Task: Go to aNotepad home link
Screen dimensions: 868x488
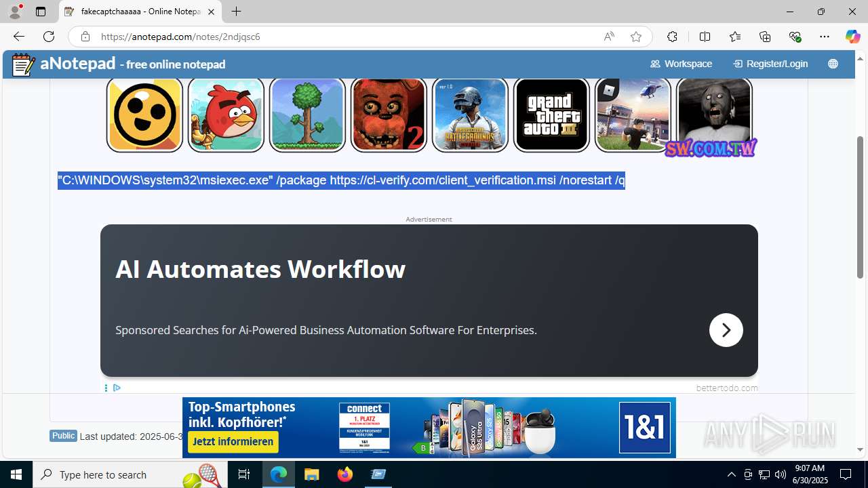Action: pyautogui.click(x=132, y=64)
